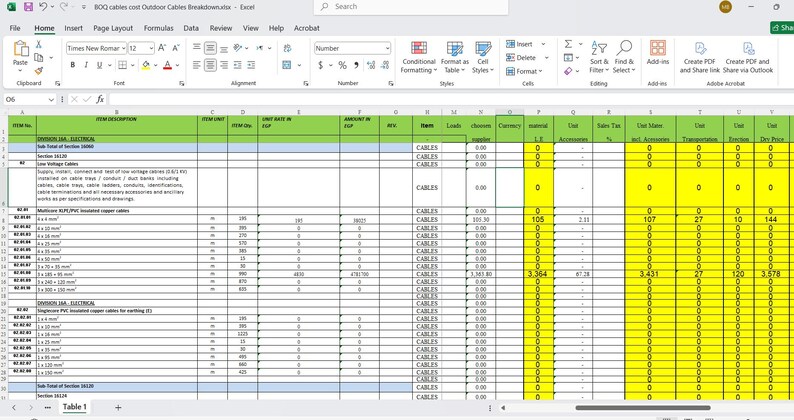Switch to the Formulas tab

coord(158,28)
